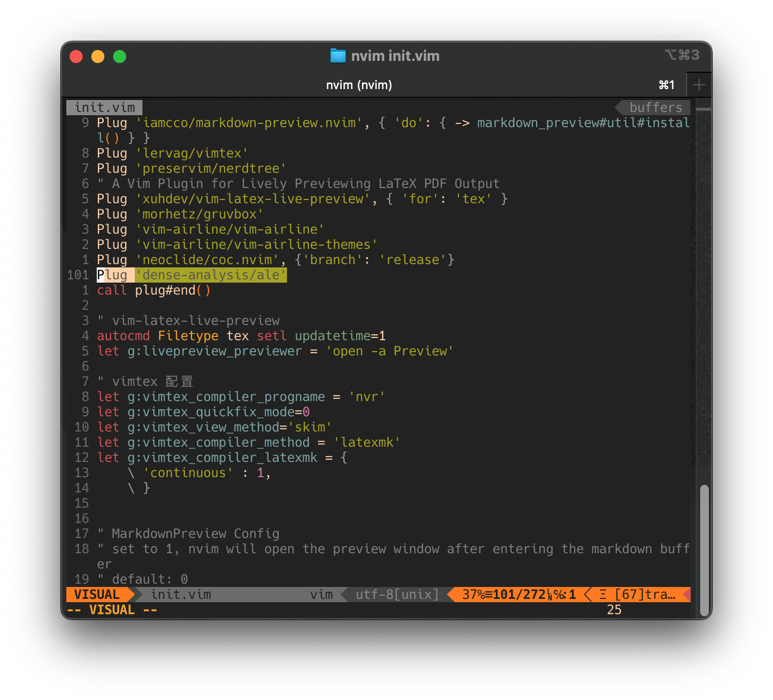Click the folder icon in the title bar

click(338, 56)
